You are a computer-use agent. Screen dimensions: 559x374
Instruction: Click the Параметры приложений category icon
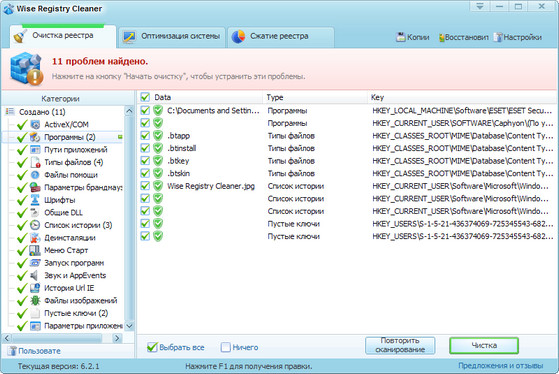click(35, 326)
